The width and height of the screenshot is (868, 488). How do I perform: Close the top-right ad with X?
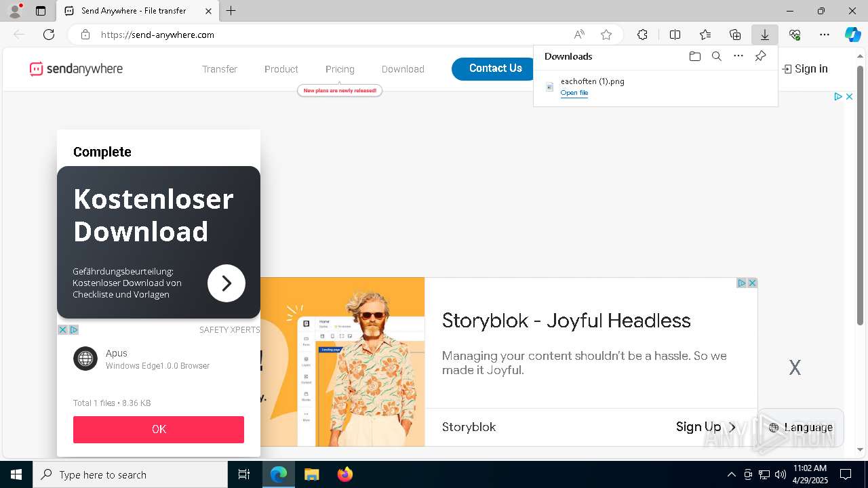coord(849,97)
